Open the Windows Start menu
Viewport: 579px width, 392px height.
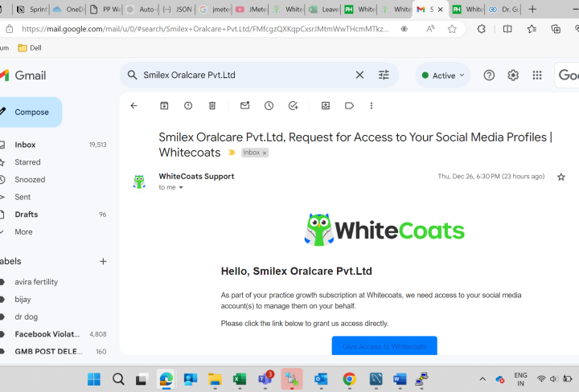pos(94,379)
